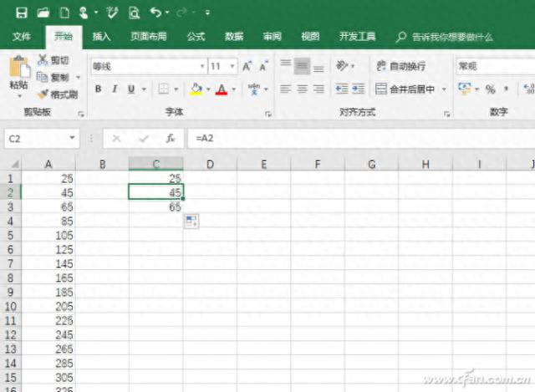This screenshot has width=535, height=392.
Task: Switch to the 视图 tab
Action: click(x=310, y=37)
